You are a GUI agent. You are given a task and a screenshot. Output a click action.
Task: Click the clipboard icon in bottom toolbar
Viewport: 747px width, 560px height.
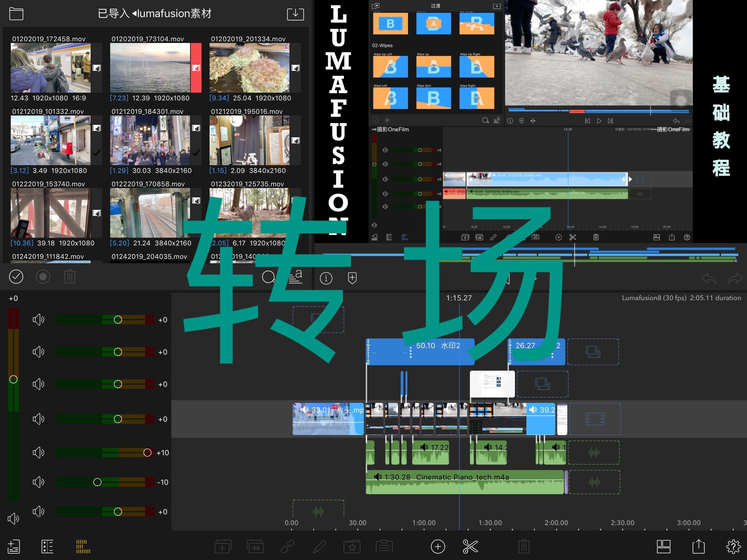coord(384,547)
